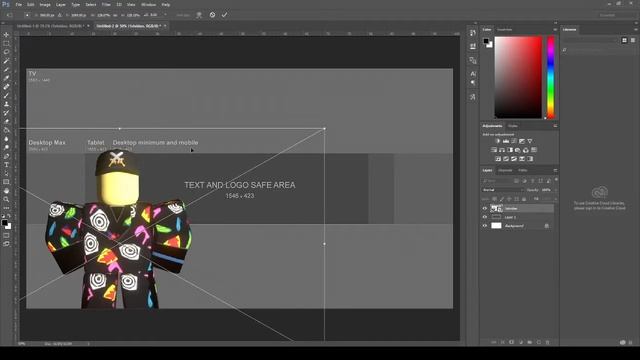Open the Image menu

coord(45,4)
